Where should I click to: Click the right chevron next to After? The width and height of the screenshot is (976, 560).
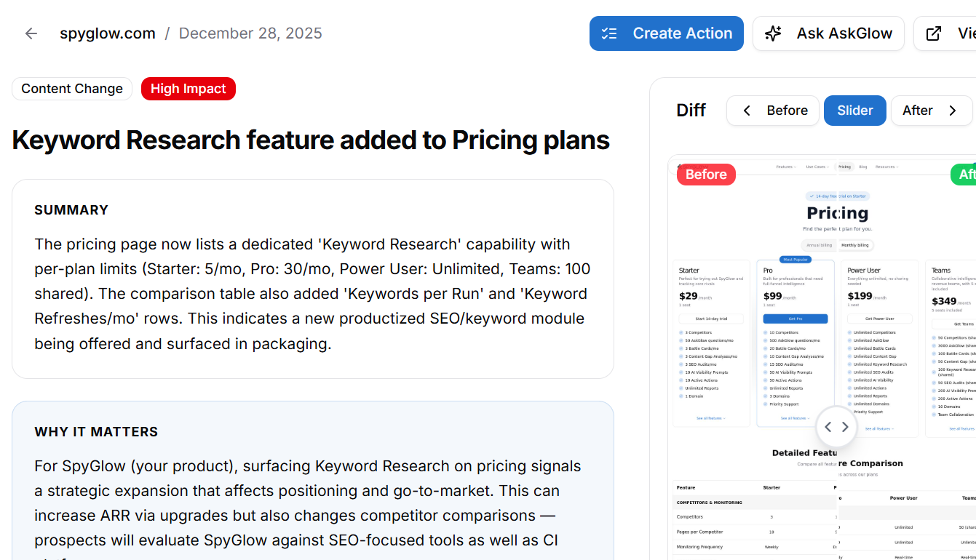(953, 110)
